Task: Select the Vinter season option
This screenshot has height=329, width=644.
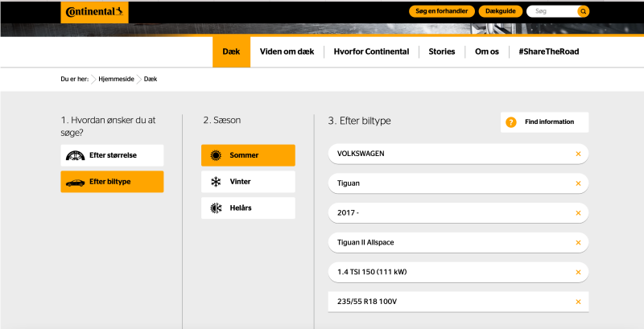Action: pyautogui.click(x=248, y=181)
